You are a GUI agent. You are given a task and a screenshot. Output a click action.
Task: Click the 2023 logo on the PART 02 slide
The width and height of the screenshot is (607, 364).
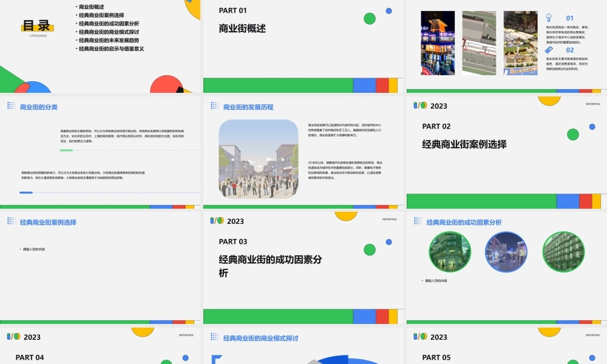point(430,106)
